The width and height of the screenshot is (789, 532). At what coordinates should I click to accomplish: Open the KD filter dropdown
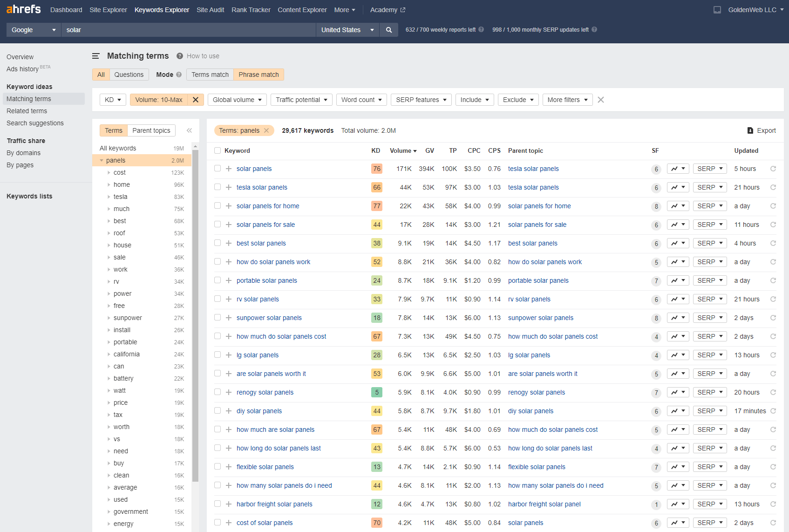(113, 100)
